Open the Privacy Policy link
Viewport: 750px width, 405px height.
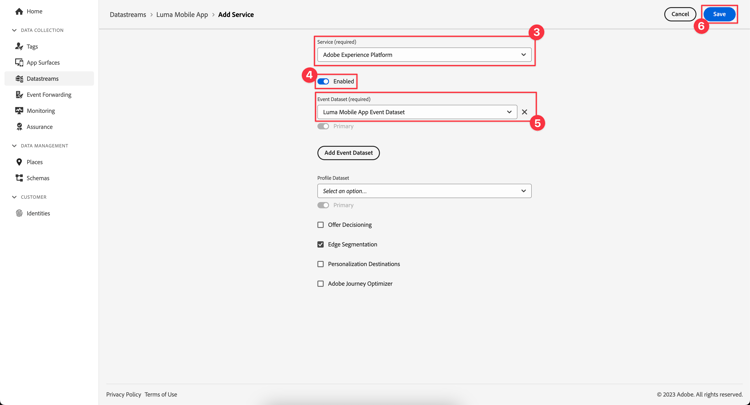click(x=123, y=394)
